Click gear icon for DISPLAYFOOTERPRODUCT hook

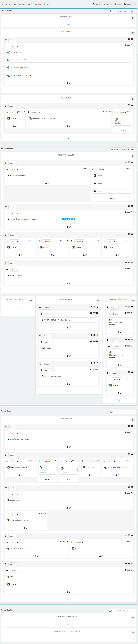point(133,618)
